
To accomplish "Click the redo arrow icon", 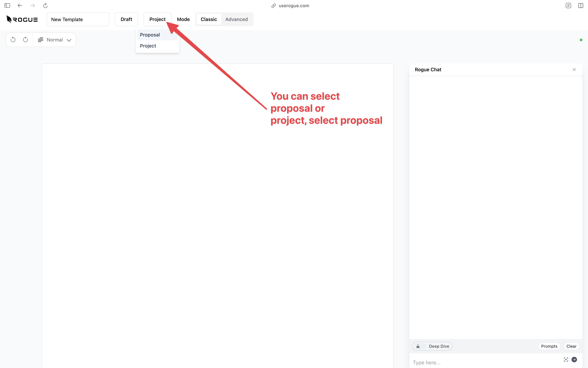I will click(x=25, y=40).
